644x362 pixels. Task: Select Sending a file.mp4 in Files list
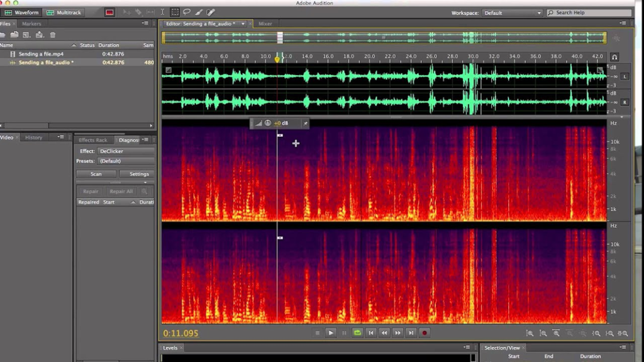41,54
